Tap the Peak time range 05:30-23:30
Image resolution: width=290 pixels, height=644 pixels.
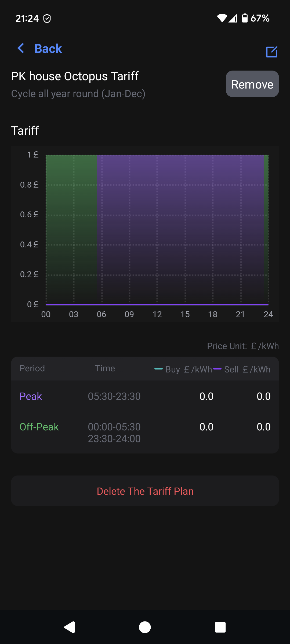[x=114, y=396]
